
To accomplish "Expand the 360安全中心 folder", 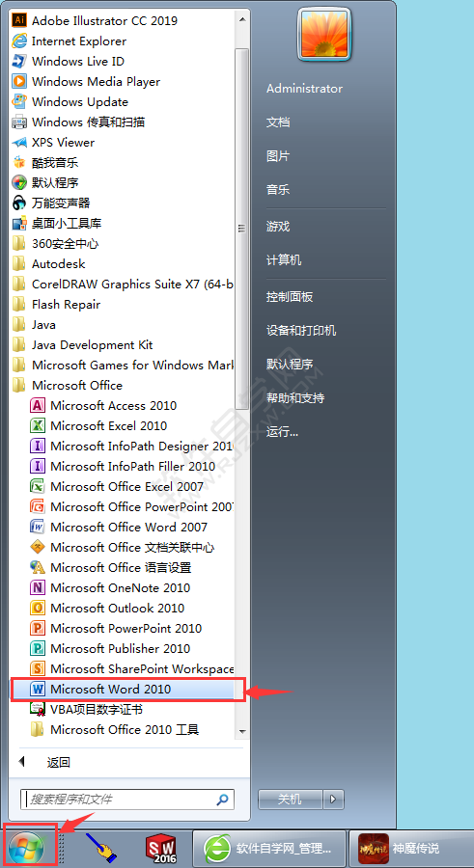I will (55, 244).
